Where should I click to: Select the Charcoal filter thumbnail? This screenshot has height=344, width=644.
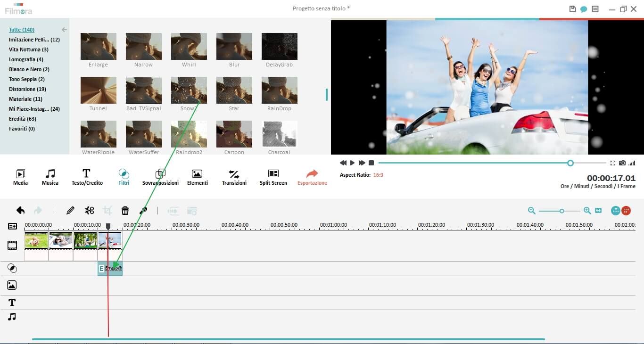point(280,134)
